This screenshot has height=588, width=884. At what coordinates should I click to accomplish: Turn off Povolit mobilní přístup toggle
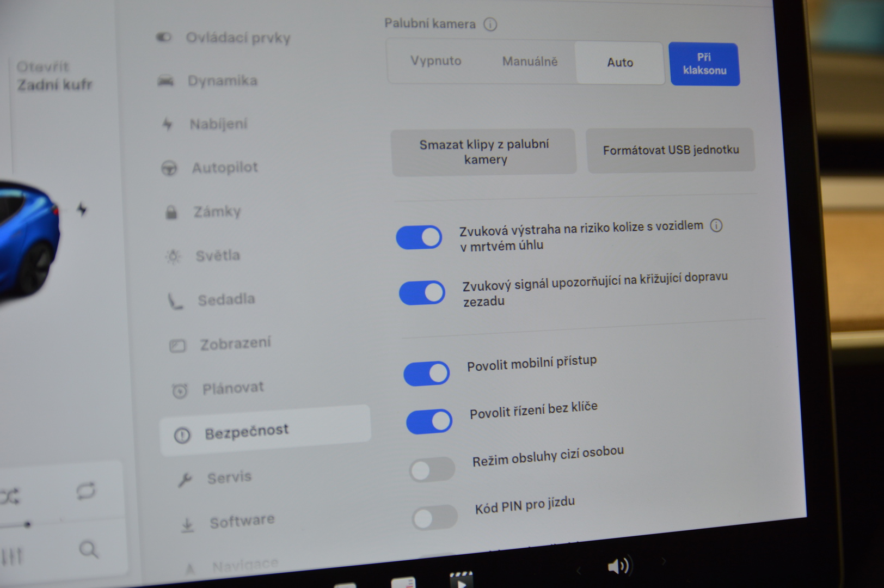426,373
